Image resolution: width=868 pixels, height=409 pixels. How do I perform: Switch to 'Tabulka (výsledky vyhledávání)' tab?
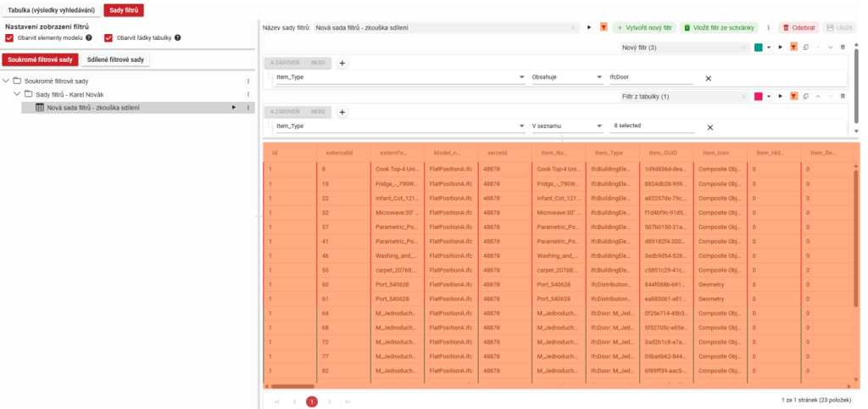pos(49,10)
